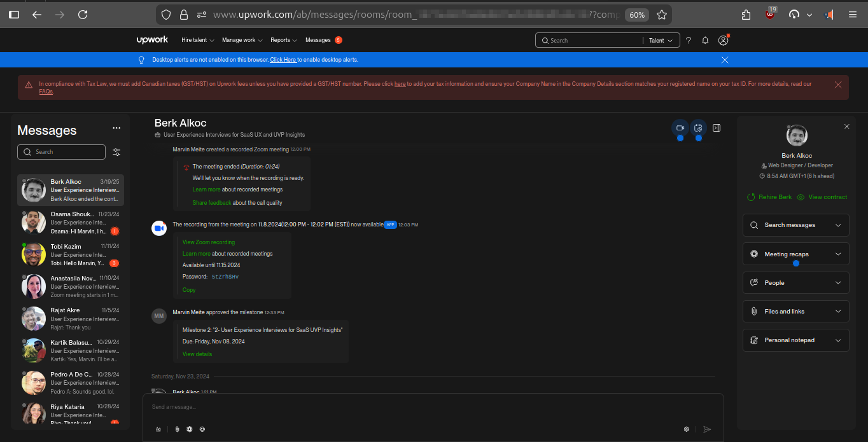
Task: Dismiss the blue desktop alerts banner
Action: click(725, 60)
